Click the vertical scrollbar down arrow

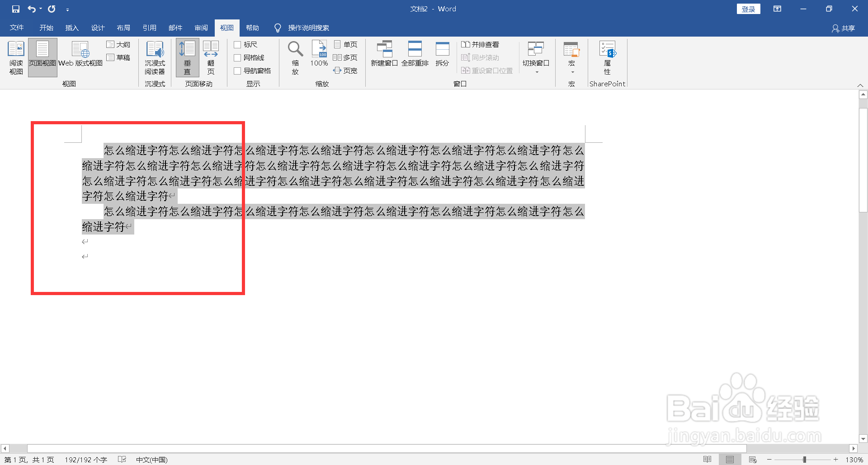(x=863, y=438)
